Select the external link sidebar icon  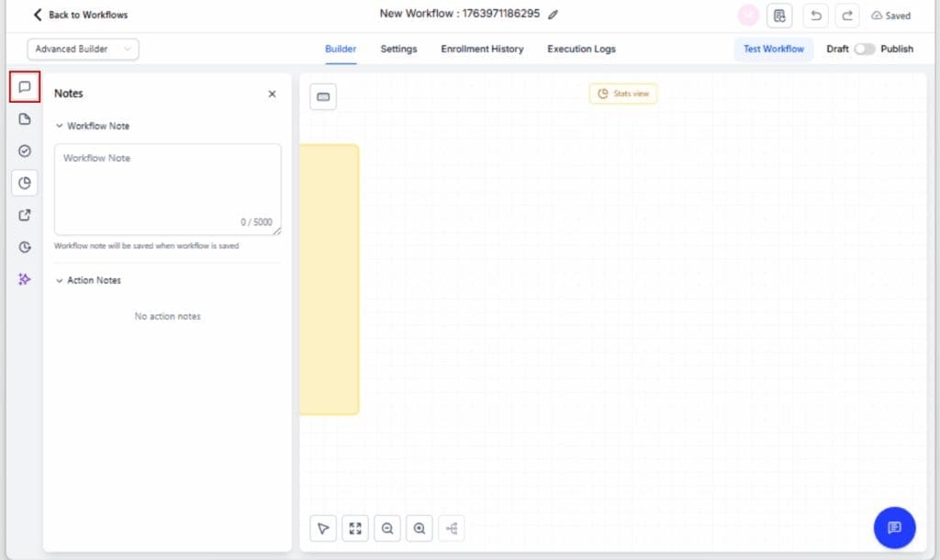24,215
